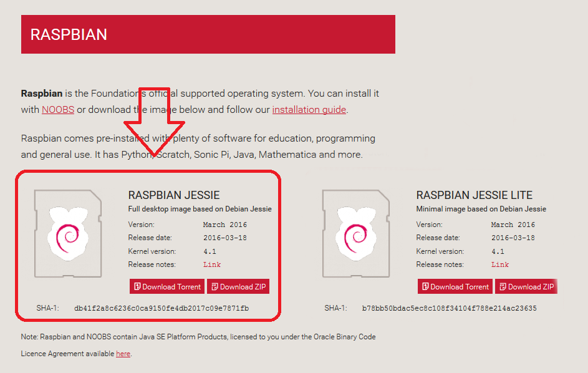Click the RASPBIAN JESSIE LITE heading
The height and width of the screenshot is (373, 588).
475,195
